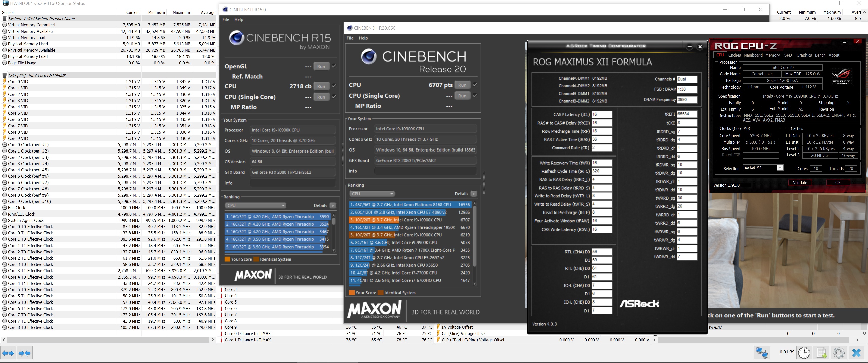Click the logging start sheet icon
Image resolution: width=868 pixels, height=363 pixels.
(821, 353)
